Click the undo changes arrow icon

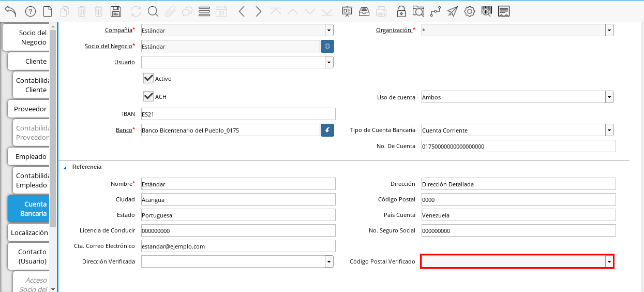tap(10, 11)
